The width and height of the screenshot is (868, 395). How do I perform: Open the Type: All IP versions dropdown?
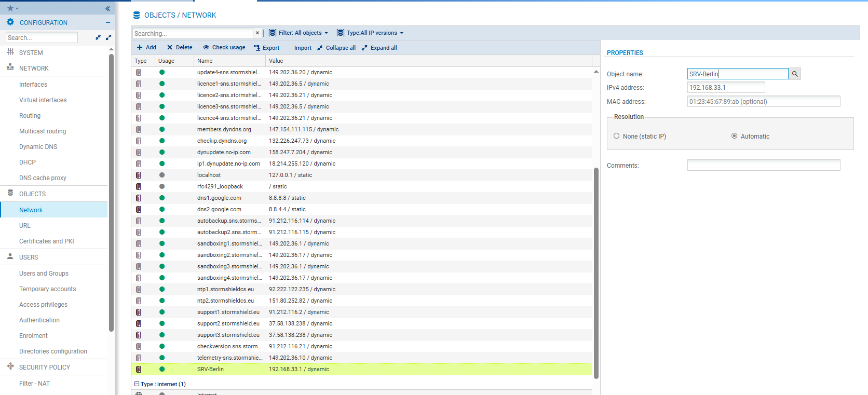370,33
